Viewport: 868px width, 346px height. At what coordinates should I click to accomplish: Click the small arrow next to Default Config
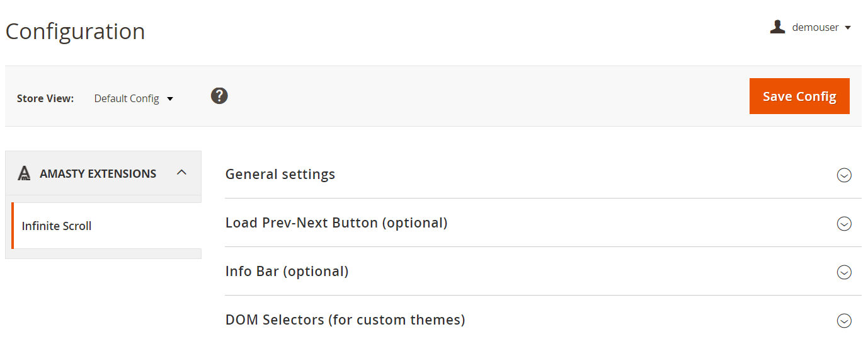point(170,99)
